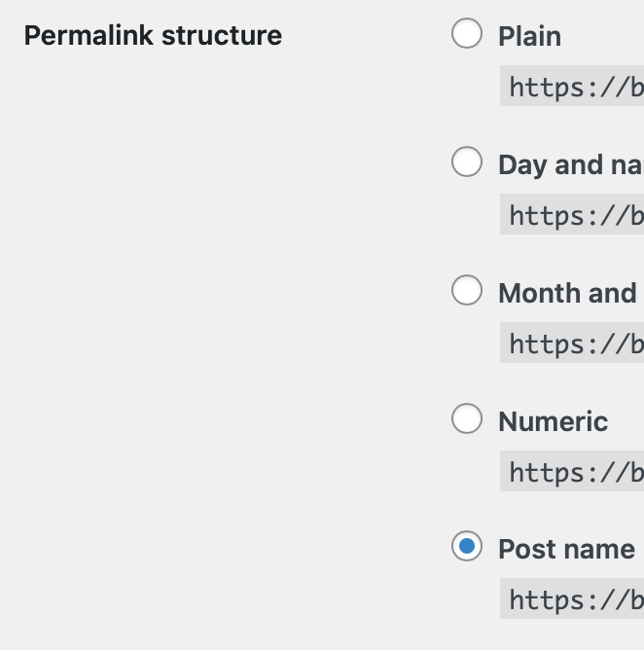Choose the Day and name radio button
The height and width of the screenshot is (650, 644).
[x=467, y=162]
